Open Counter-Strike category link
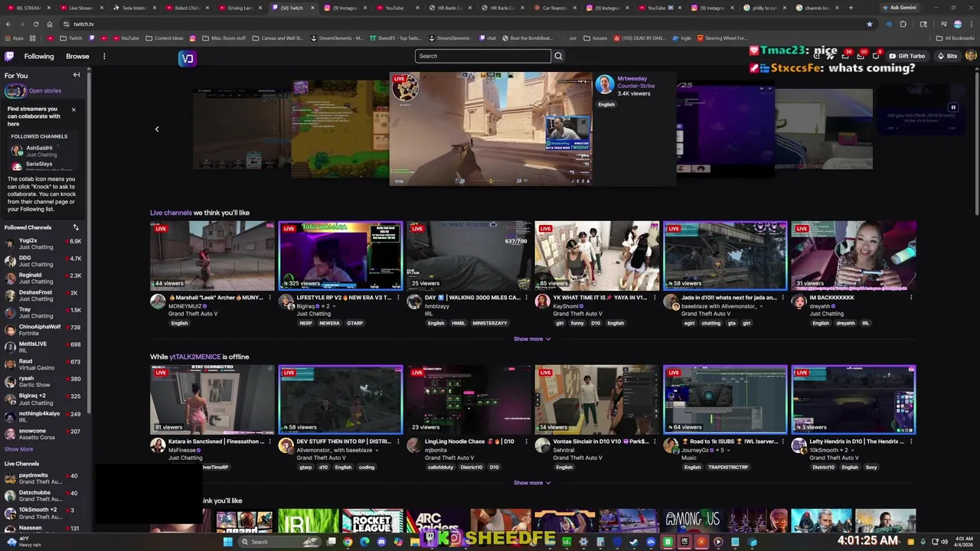Screen dimensions: 980x551 (x=635, y=86)
